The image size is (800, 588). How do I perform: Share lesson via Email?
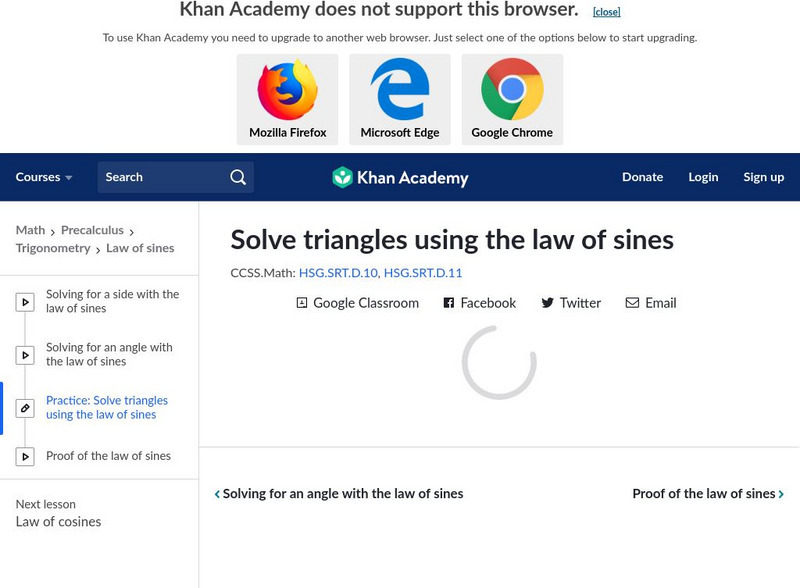[x=651, y=303]
